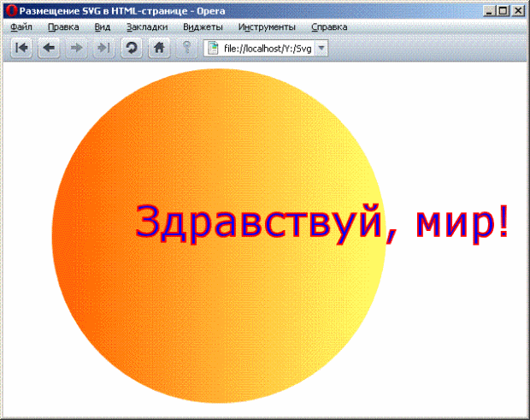Screen dimensions: 530x420
Task: Click the Wand password key icon
Action: (186, 48)
